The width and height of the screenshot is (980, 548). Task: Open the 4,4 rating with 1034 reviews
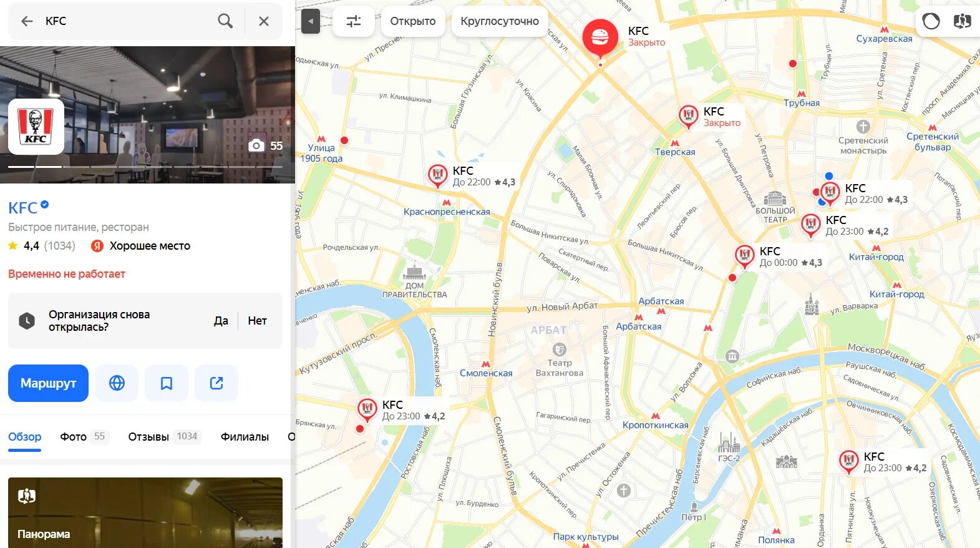[42, 246]
